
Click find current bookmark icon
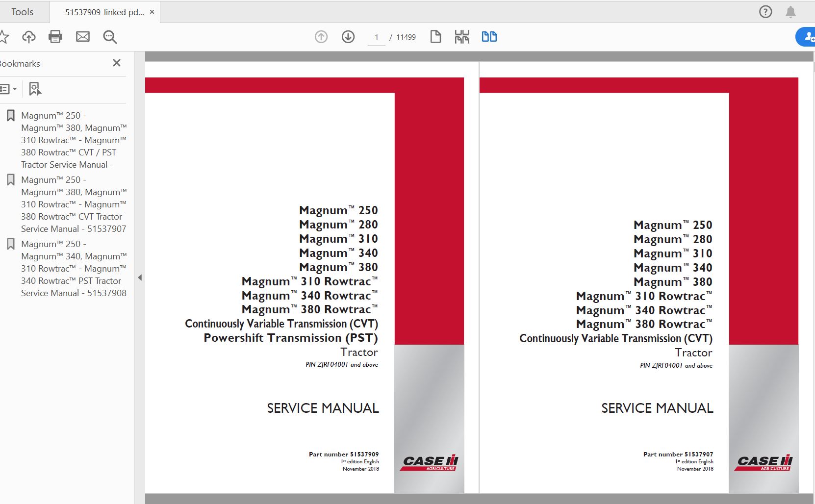click(x=35, y=89)
